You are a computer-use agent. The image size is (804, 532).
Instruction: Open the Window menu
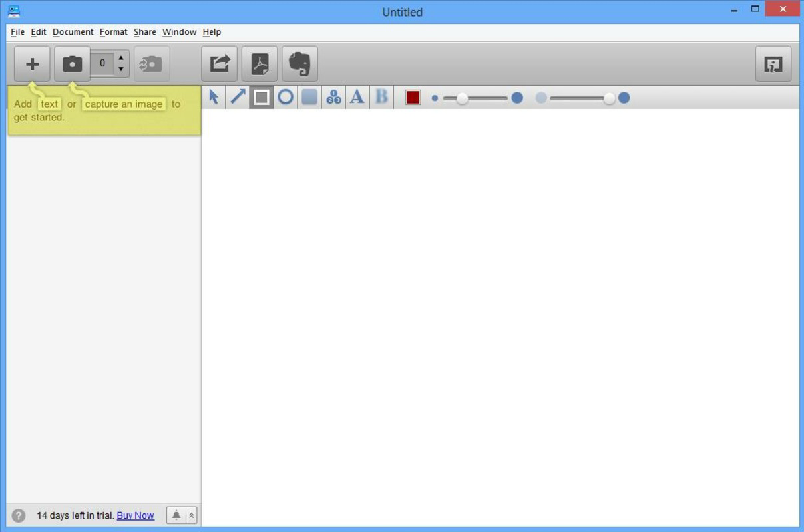tap(179, 32)
